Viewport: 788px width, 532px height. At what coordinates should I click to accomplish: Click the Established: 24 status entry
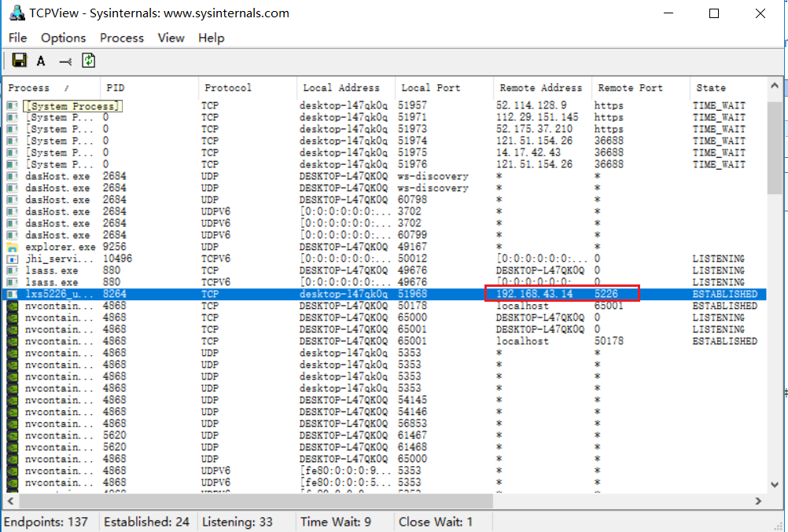point(146,522)
